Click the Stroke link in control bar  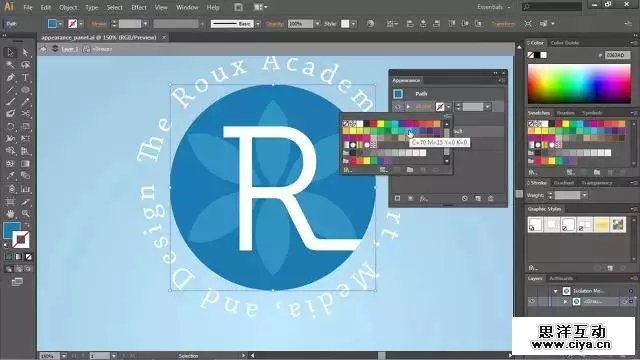(x=98, y=24)
